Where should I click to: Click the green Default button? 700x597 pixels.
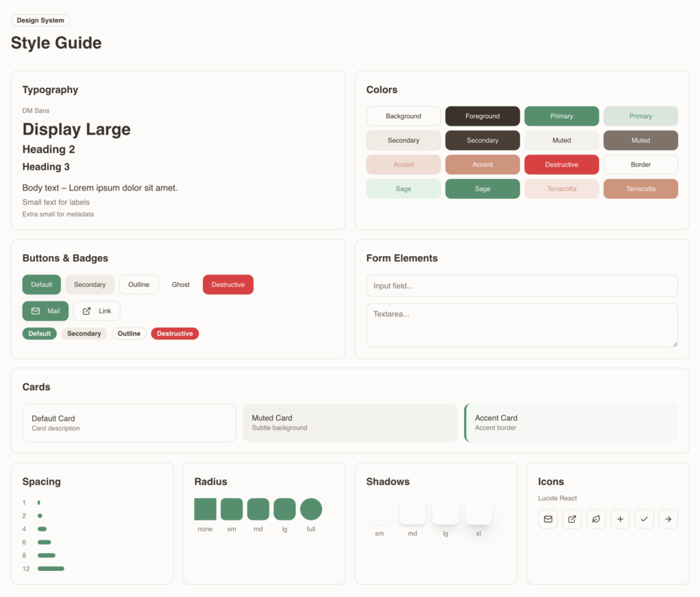pos(42,284)
